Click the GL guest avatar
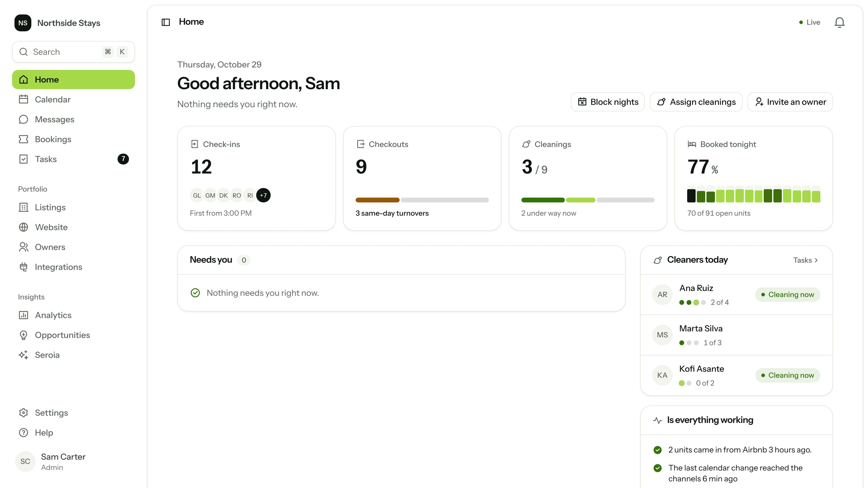This screenshot has width=868, height=488. click(197, 195)
